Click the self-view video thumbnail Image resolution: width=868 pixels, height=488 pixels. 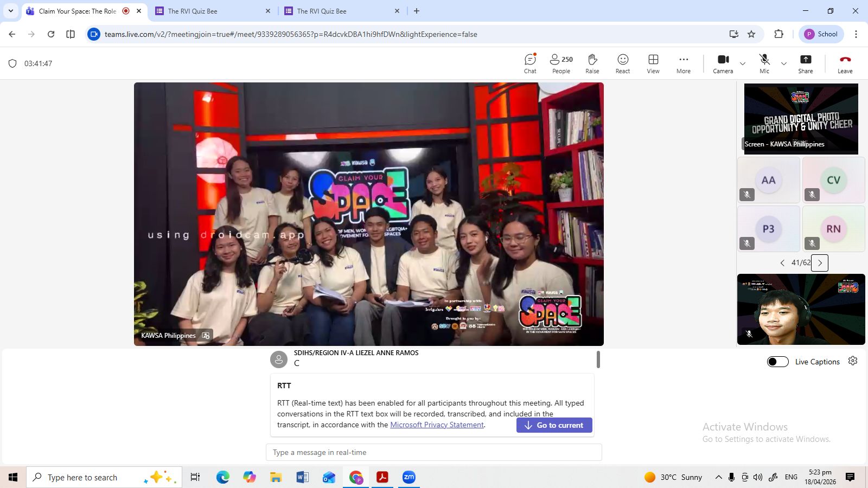[x=801, y=309]
